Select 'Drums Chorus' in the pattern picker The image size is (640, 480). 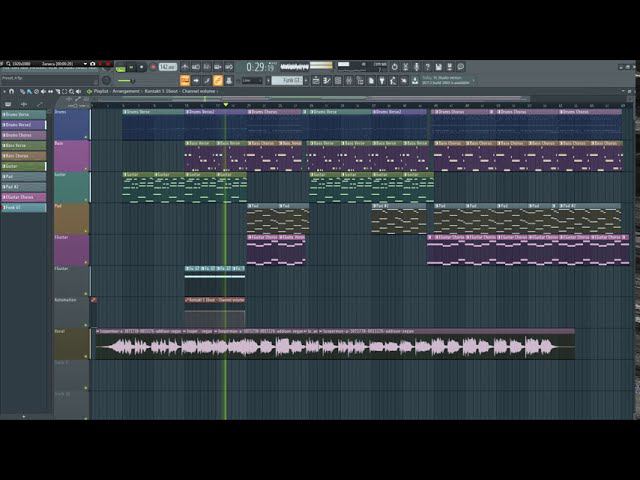tap(24, 135)
